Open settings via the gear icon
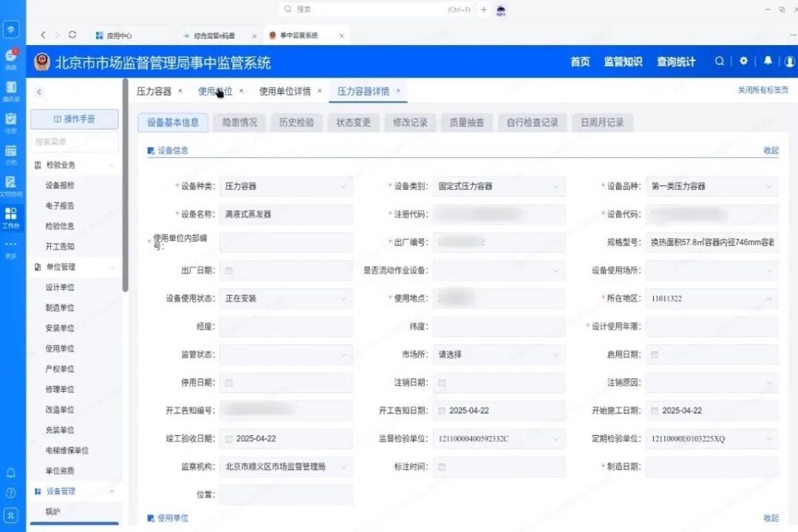Viewport: 798px width, 532px height. point(743,61)
